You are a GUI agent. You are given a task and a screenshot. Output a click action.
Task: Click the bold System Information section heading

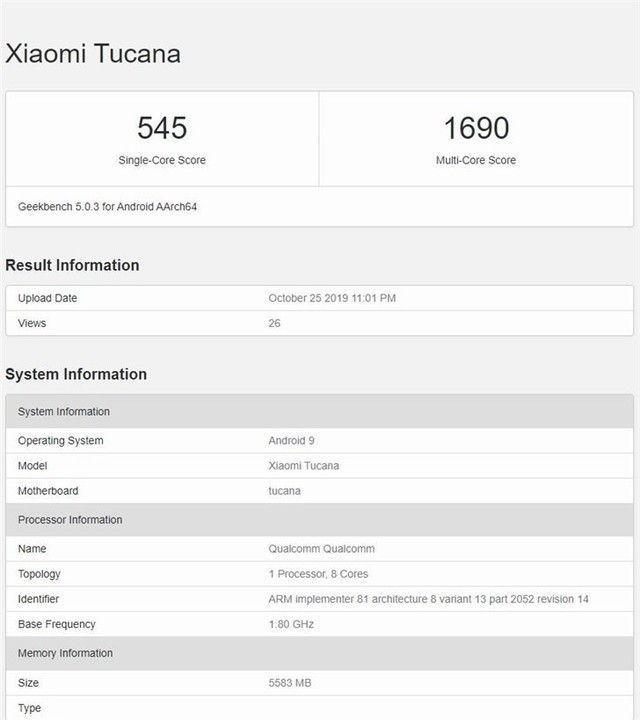[x=76, y=374]
